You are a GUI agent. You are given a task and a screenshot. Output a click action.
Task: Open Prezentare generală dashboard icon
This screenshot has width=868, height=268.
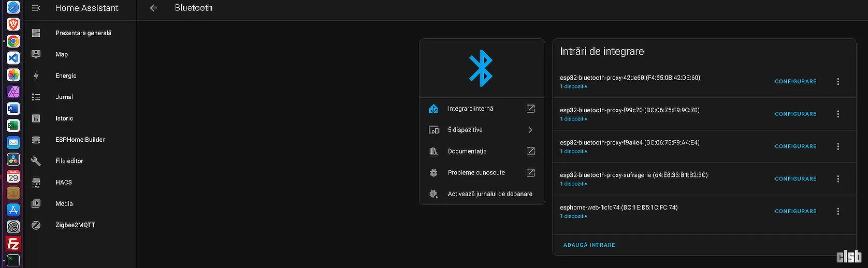tap(36, 33)
